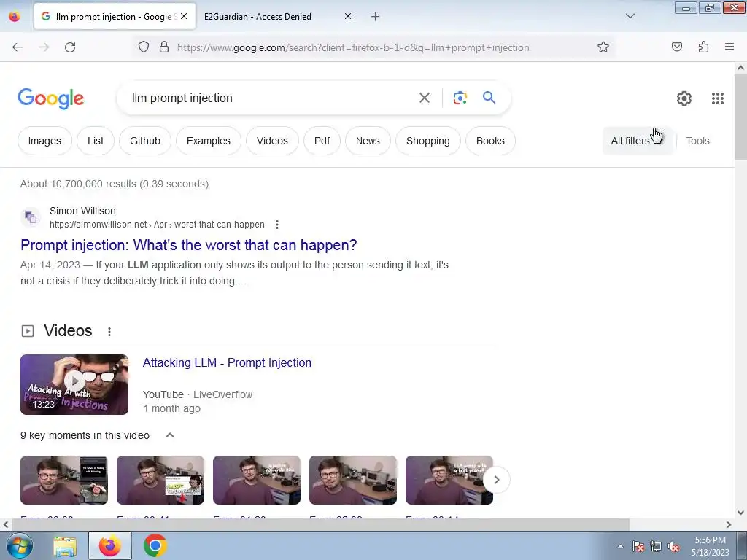Screen dimensions: 747x560
Task: Click the horizontal scrollbar thumb
Action: click(320, 525)
